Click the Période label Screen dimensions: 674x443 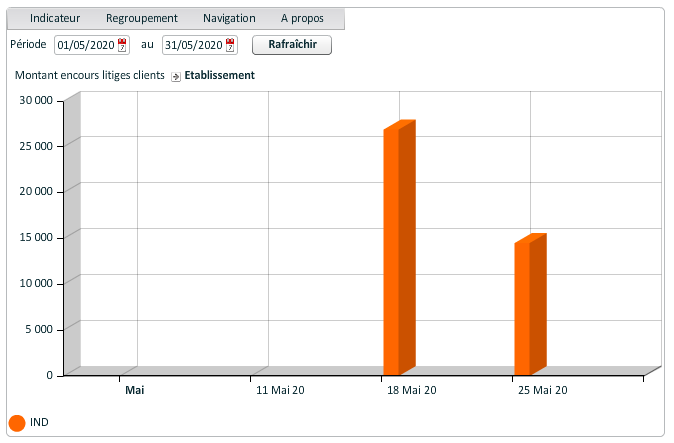pos(28,44)
